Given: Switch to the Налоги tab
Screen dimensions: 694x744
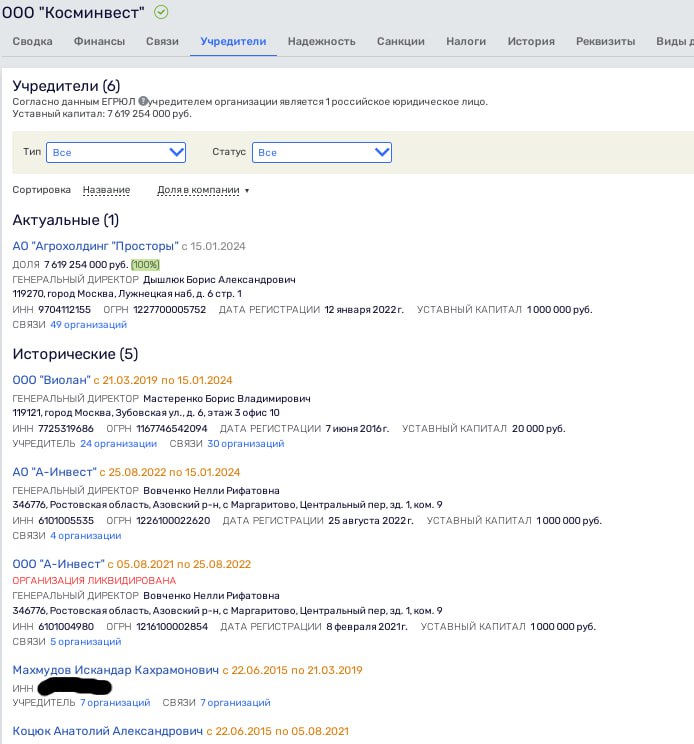Looking at the screenshot, I should (x=466, y=41).
